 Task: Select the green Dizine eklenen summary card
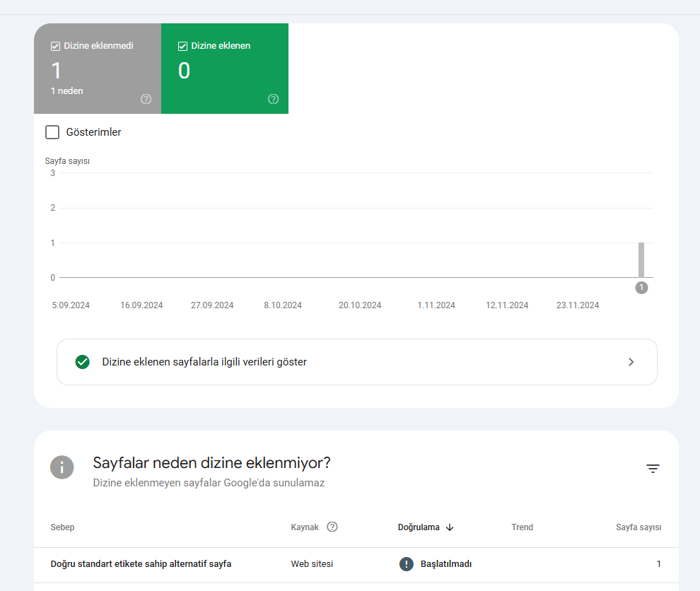tap(225, 69)
